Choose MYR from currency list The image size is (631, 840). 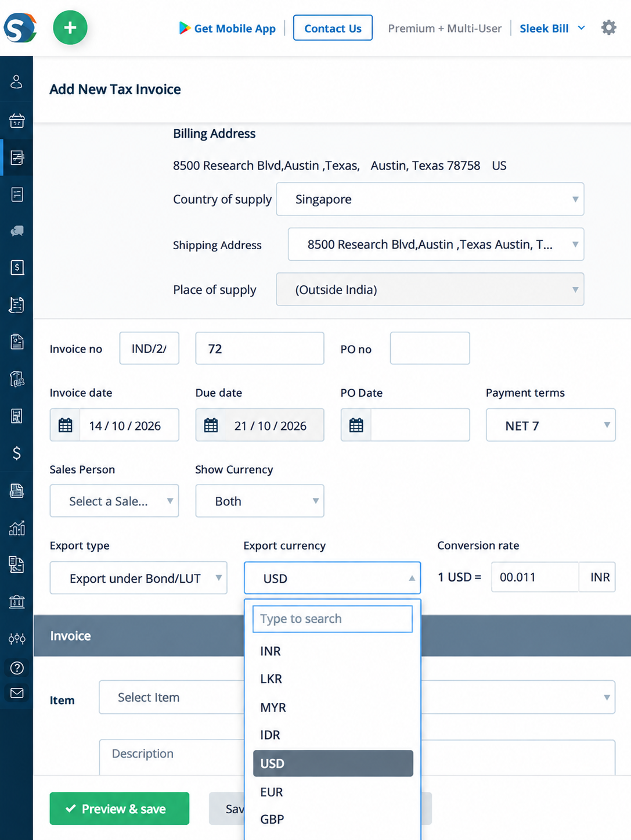pos(333,708)
